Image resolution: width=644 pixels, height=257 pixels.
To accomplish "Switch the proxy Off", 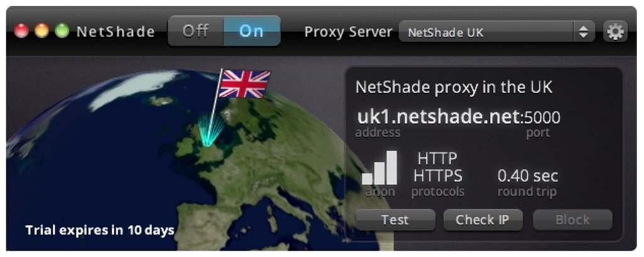I will tap(196, 31).
